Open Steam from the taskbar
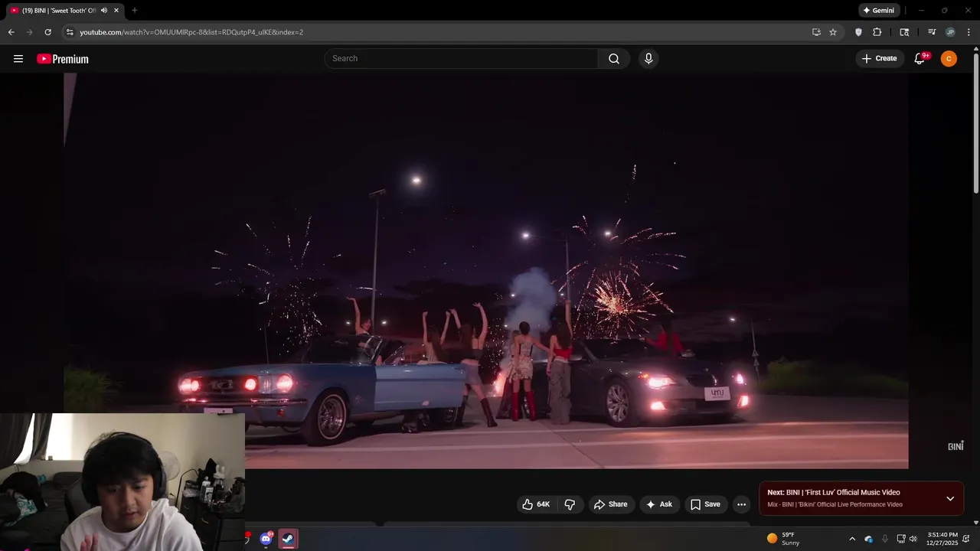The width and height of the screenshot is (980, 551). pos(288,539)
